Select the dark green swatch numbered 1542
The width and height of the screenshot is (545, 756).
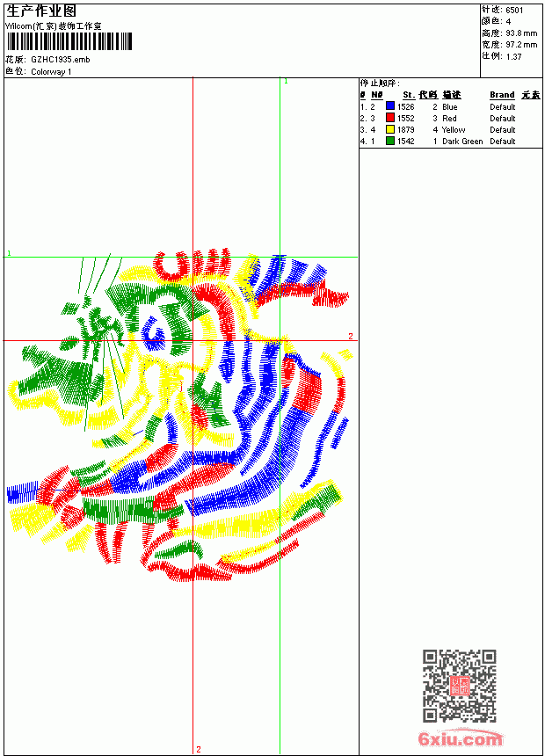[x=390, y=141]
